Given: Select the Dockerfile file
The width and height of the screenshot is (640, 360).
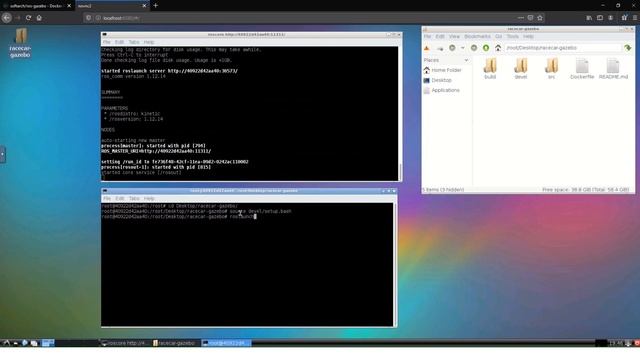Looking at the screenshot, I should pyautogui.click(x=582, y=68).
